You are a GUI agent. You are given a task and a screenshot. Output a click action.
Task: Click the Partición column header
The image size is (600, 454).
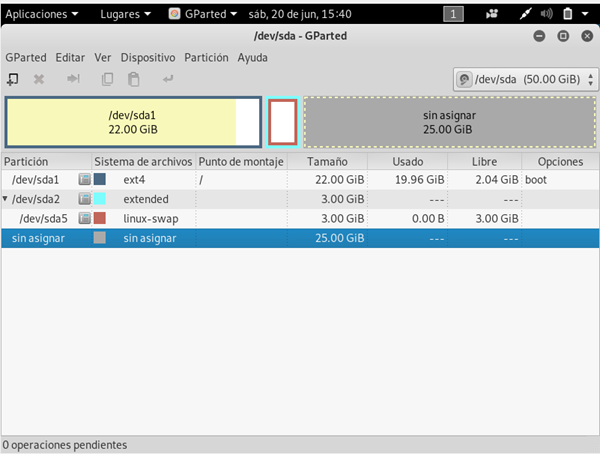point(46,162)
